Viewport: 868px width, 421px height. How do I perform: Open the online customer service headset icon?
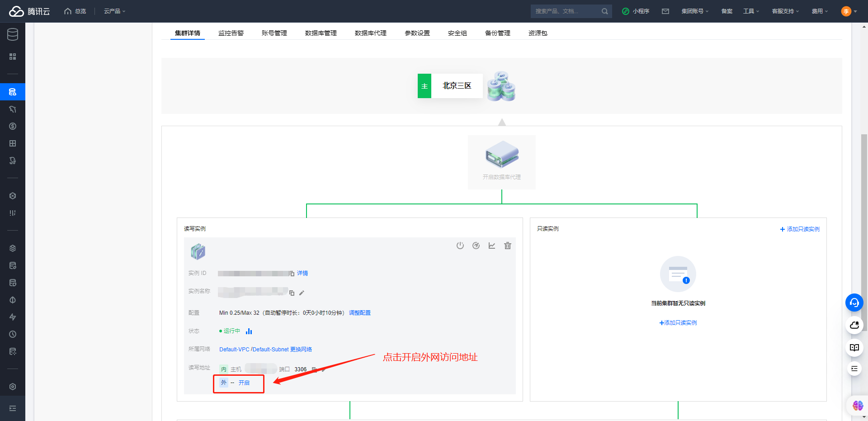pos(854,303)
